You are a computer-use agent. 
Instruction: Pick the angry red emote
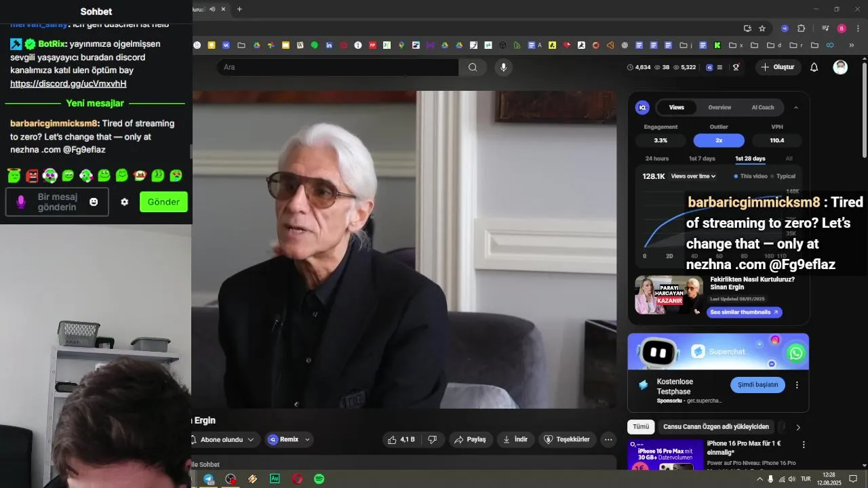coord(32,176)
